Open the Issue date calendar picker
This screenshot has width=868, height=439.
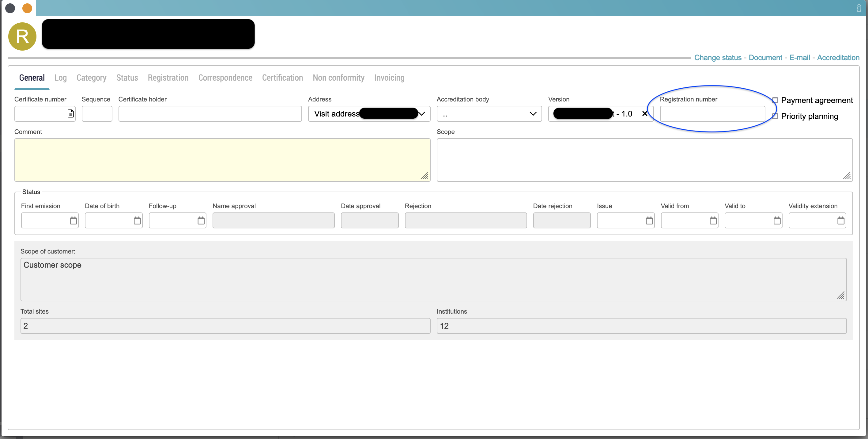[x=649, y=220]
